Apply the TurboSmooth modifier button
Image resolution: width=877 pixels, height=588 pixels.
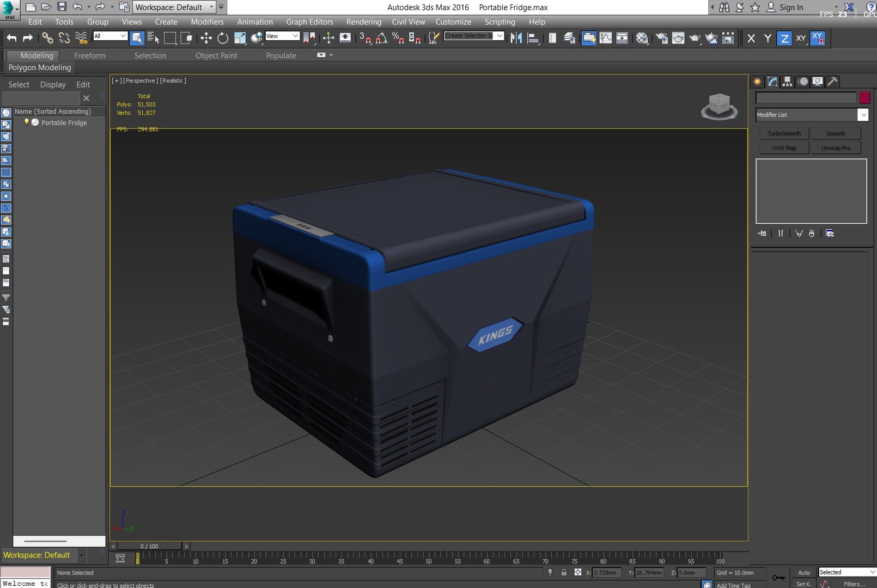(784, 133)
